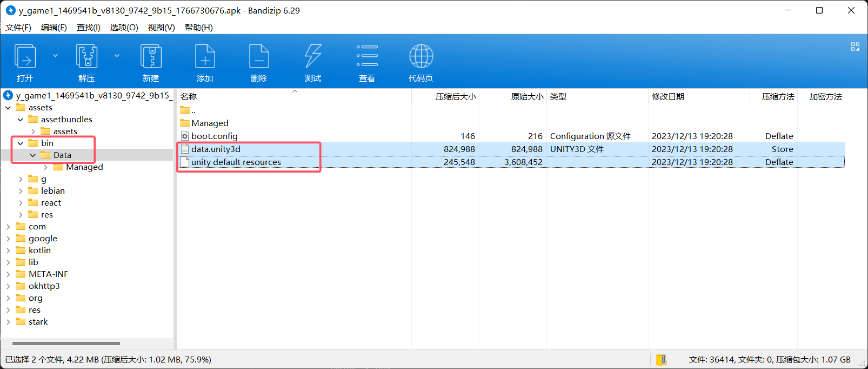Click the 代码页 (Code page) globe icon
The image size is (868, 369).
click(x=421, y=56)
